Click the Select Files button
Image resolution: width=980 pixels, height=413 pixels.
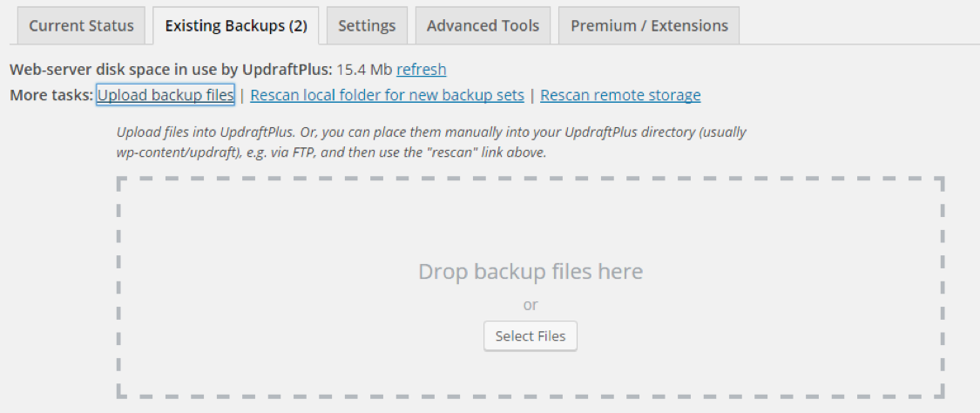(x=530, y=336)
